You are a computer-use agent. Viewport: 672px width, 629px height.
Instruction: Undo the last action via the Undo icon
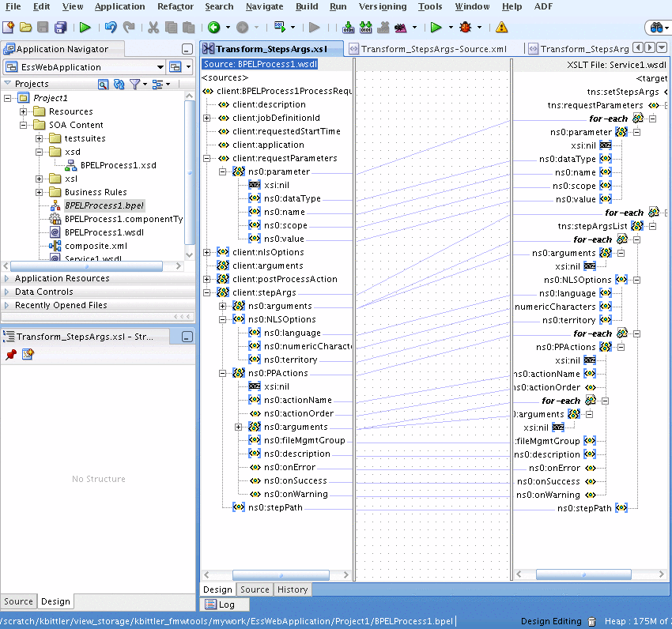[112, 26]
